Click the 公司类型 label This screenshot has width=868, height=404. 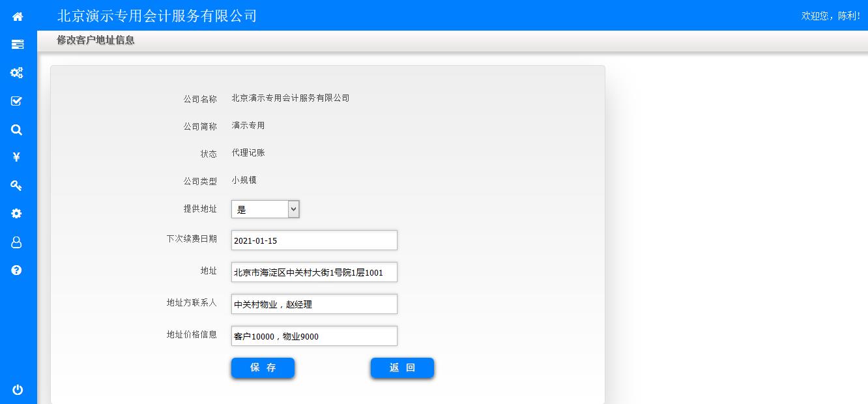(x=200, y=181)
